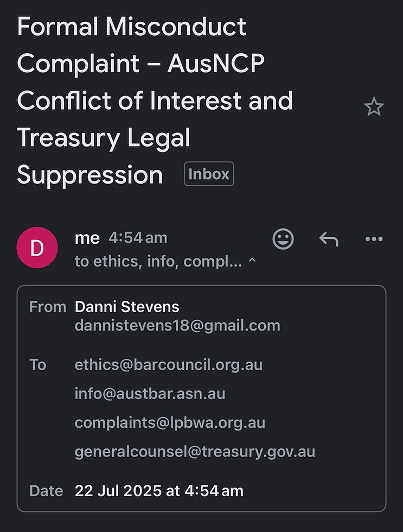Screen dimensions: 403x532
Task: Tap the email subject title text
Action: (155, 101)
